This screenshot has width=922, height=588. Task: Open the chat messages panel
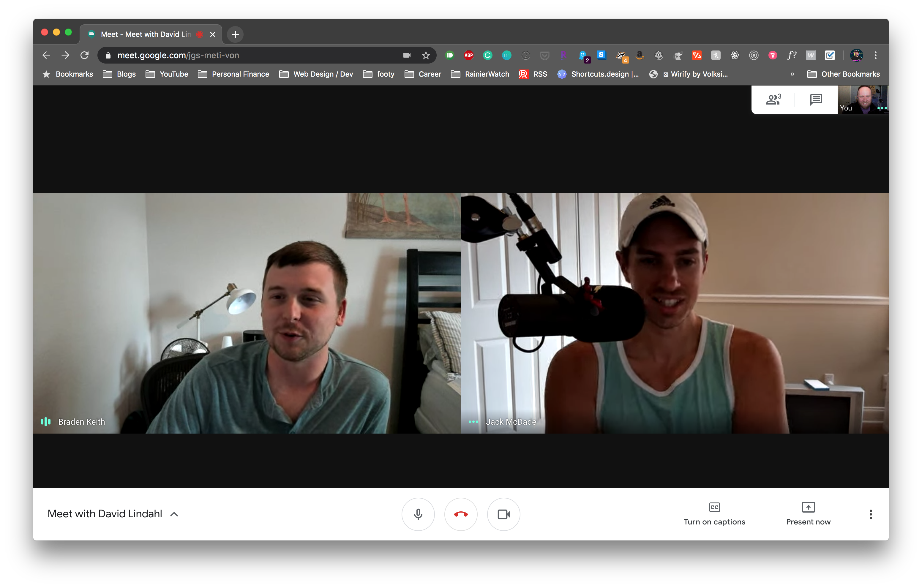point(816,99)
